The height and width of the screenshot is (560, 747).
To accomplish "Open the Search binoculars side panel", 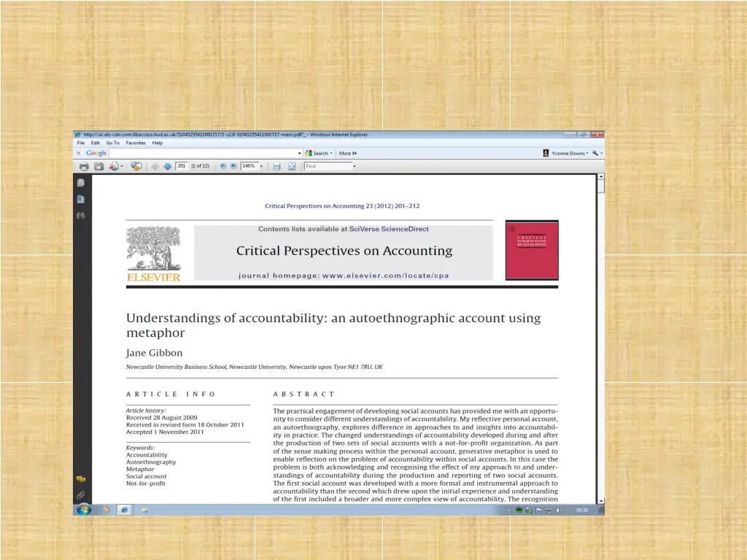I will click(x=81, y=215).
